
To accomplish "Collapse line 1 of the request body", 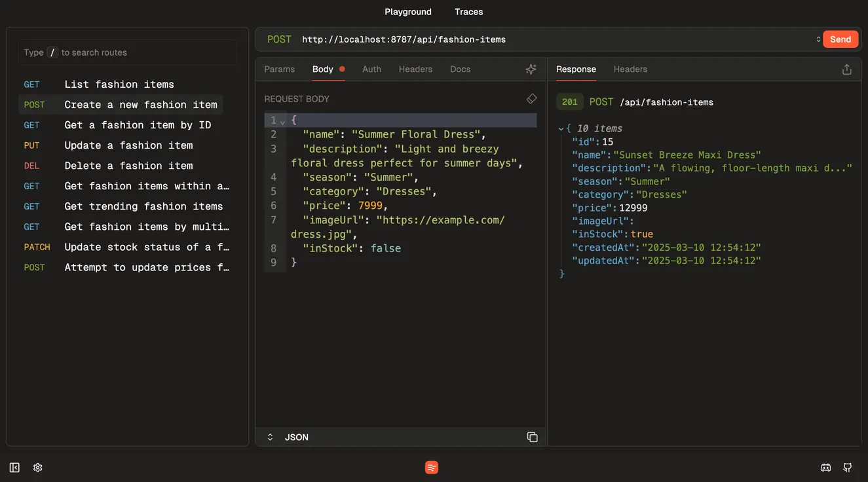I will (x=281, y=121).
